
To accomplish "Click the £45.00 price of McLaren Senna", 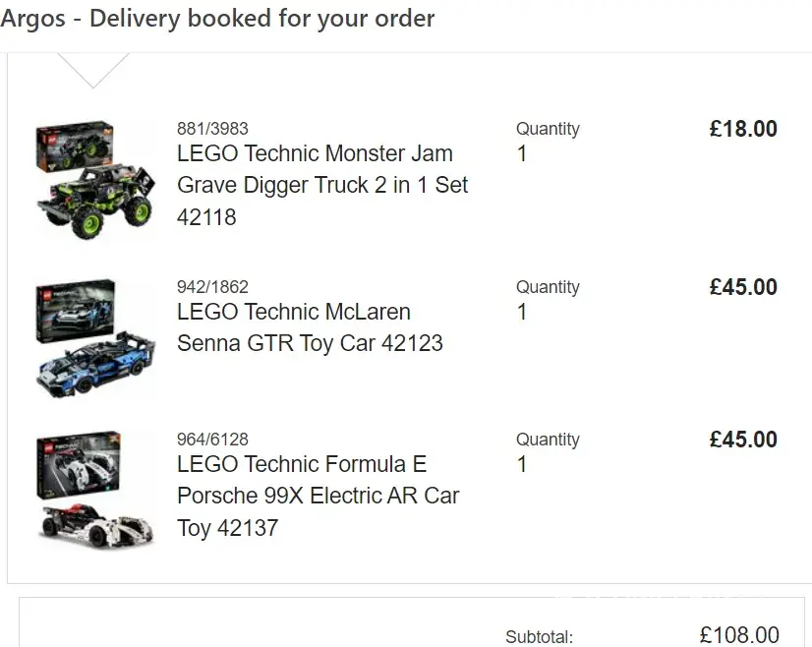I will click(743, 287).
